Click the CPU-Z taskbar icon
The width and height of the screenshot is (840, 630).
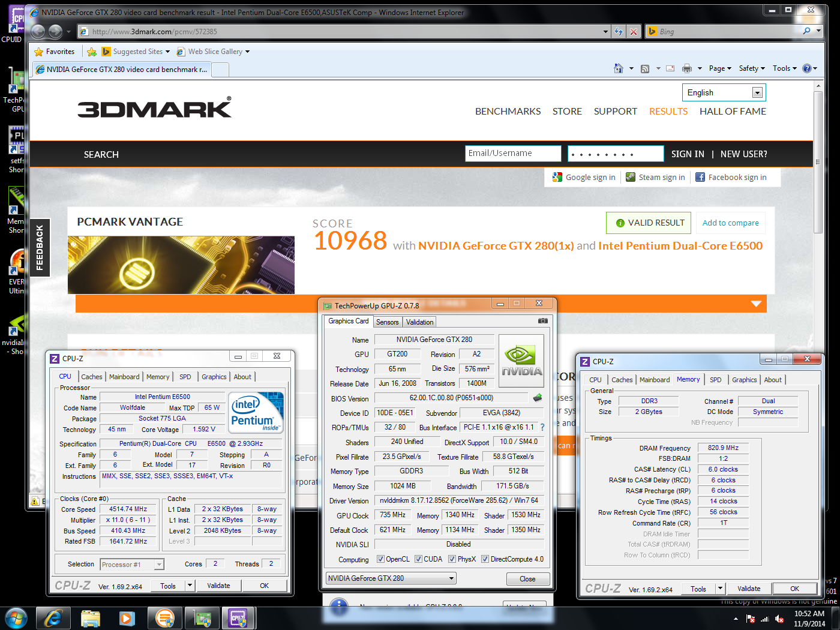(238, 618)
